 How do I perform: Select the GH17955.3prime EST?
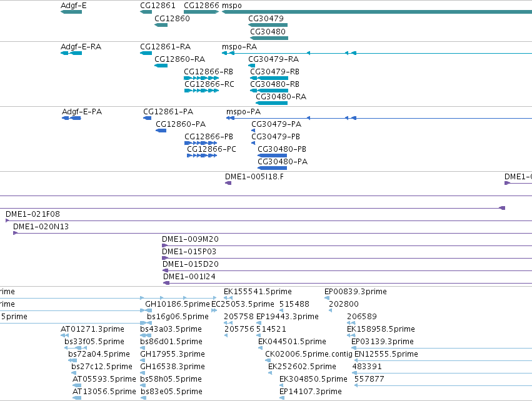(x=143, y=360)
